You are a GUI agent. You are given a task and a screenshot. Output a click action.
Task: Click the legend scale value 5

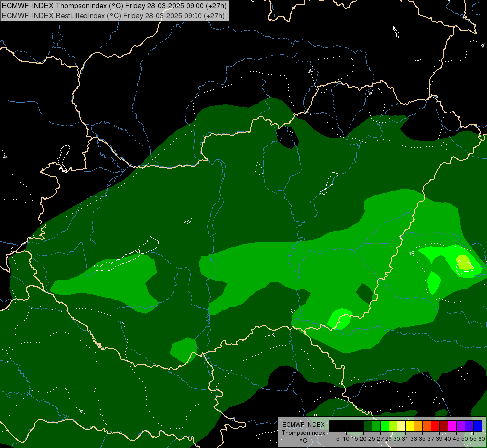(338, 439)
